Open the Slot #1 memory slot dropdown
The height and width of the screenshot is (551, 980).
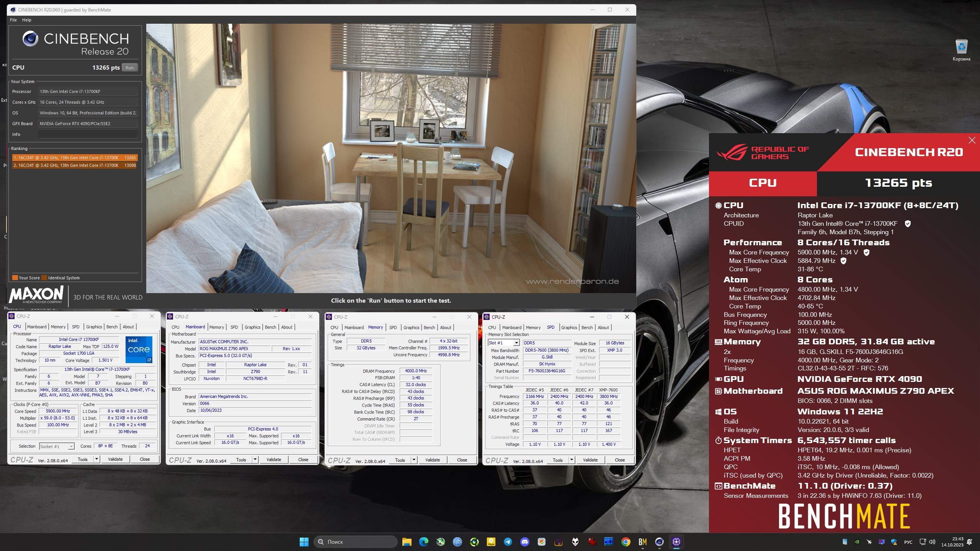[516, 343]
